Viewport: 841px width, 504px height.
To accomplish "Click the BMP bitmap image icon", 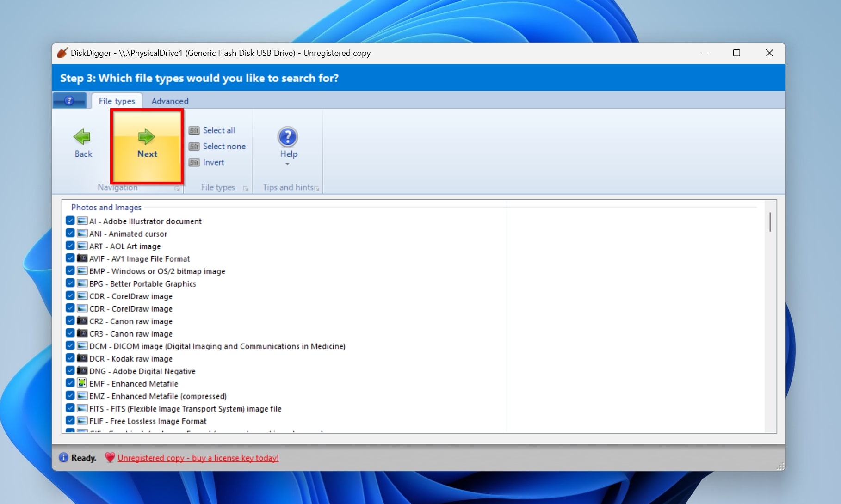I will pos(82,270).
